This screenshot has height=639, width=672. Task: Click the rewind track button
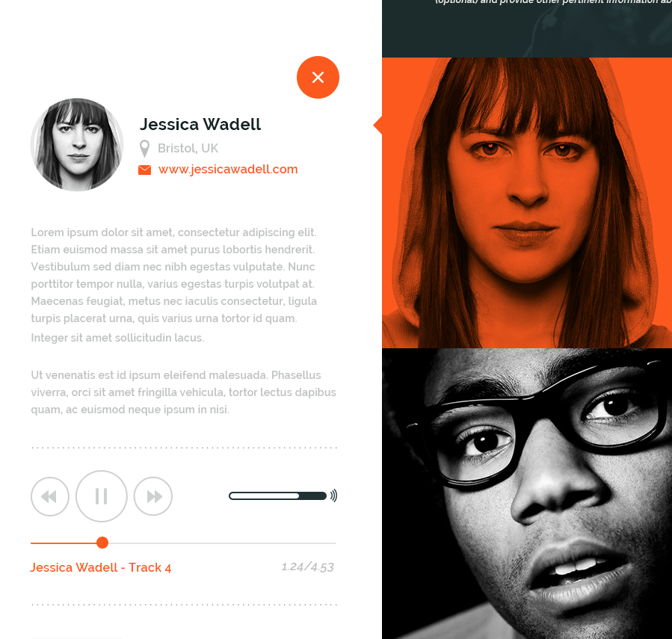point(50,496)
